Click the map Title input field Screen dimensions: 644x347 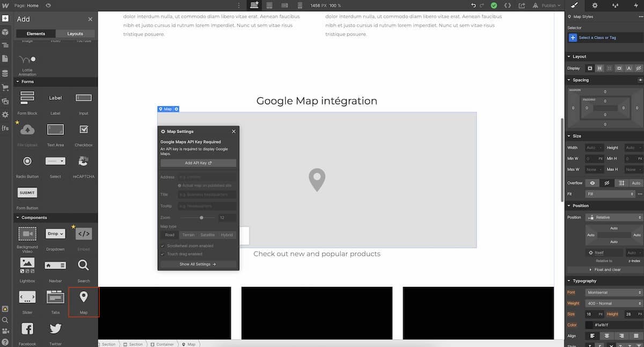pos(207,194)
